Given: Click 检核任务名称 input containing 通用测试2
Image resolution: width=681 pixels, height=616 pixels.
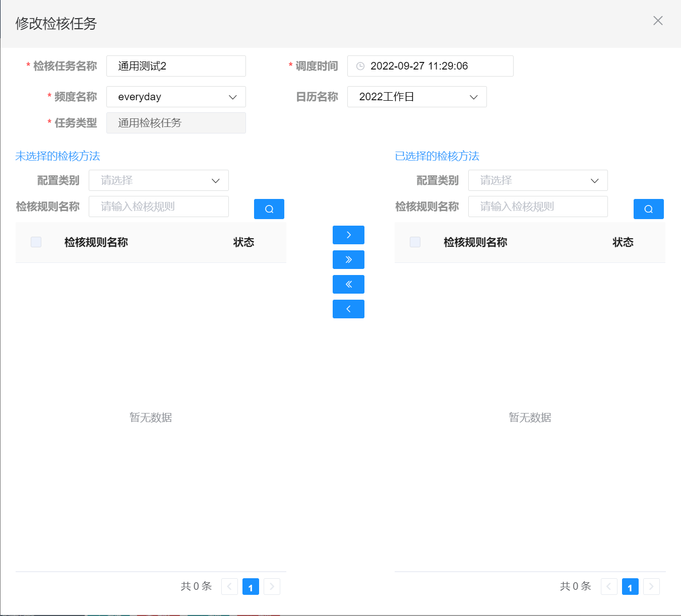Looking at the screenshot, I should coord(176,66).
